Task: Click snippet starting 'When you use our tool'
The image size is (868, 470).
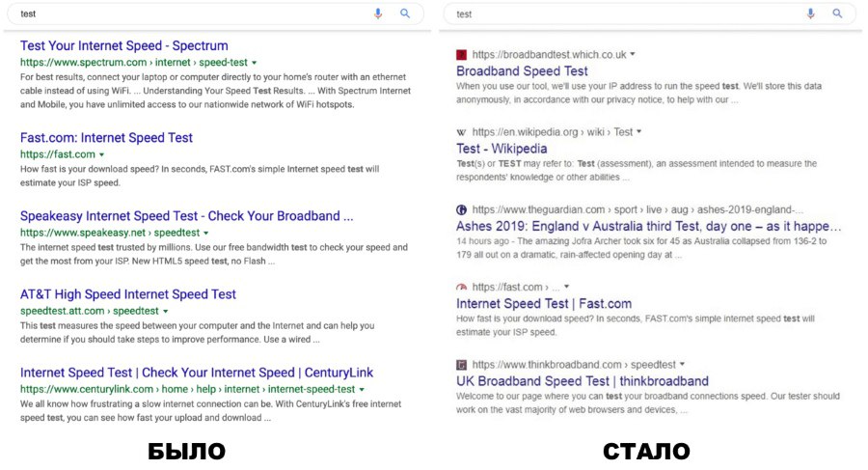Action: pos(638,93)
